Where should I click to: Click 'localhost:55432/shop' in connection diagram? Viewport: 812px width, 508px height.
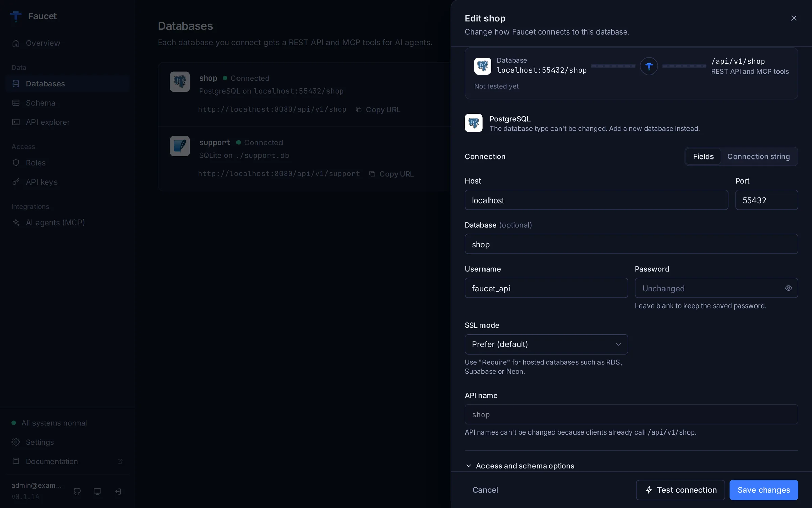pos(542,70)
